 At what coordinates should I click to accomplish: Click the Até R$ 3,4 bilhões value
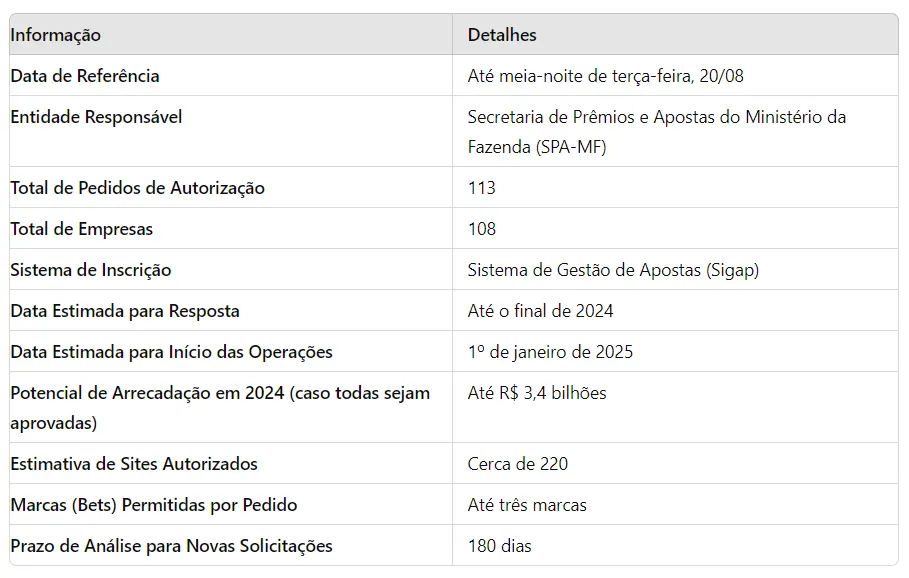537,393
